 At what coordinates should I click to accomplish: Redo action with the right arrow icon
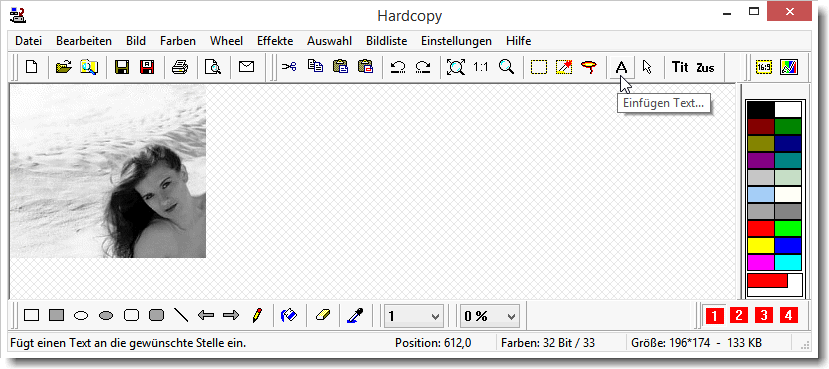[x=422, y=67]
